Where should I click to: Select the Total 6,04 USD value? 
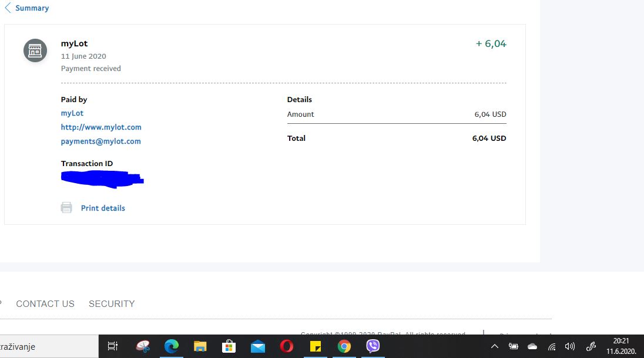(489, 138)
